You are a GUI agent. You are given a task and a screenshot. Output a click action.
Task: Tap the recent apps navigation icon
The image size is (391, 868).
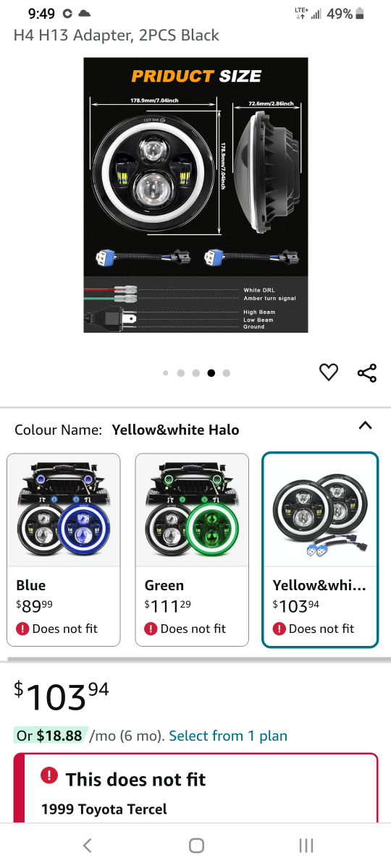(x=306, y=845)
